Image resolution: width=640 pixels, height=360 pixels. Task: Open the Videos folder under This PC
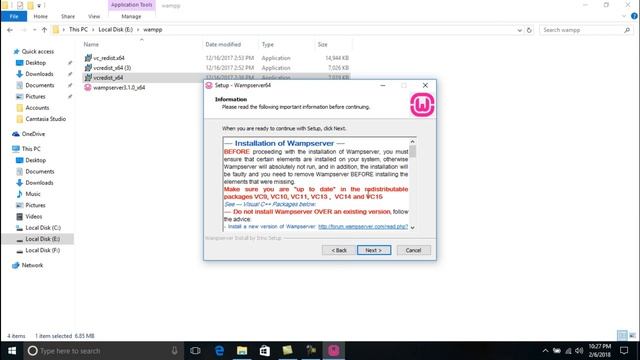point(33,216)
